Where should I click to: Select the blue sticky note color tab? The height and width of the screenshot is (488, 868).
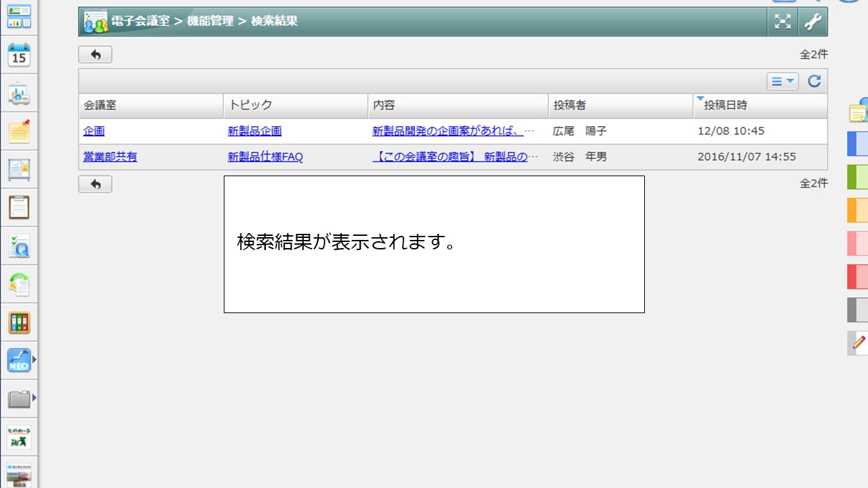(x=858, y=144)
